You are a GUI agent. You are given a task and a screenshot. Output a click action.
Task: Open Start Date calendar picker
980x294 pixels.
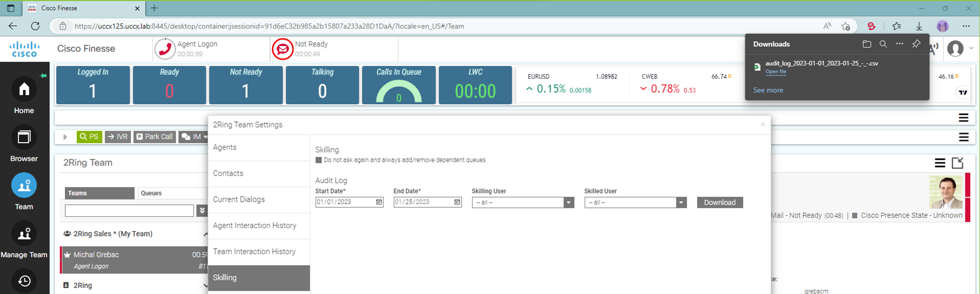coord(379,202)
